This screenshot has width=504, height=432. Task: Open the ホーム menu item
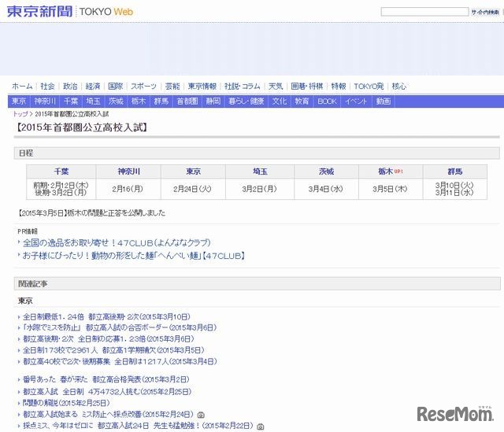coord(22,86)
